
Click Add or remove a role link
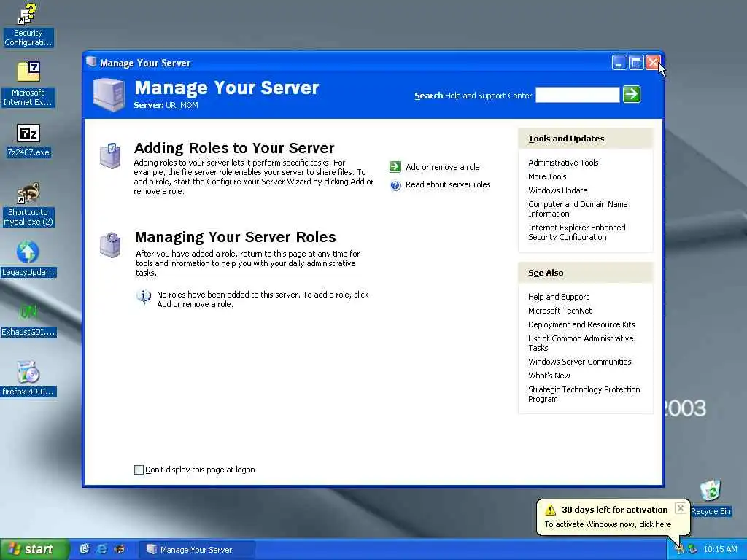[x=443, y=167]
